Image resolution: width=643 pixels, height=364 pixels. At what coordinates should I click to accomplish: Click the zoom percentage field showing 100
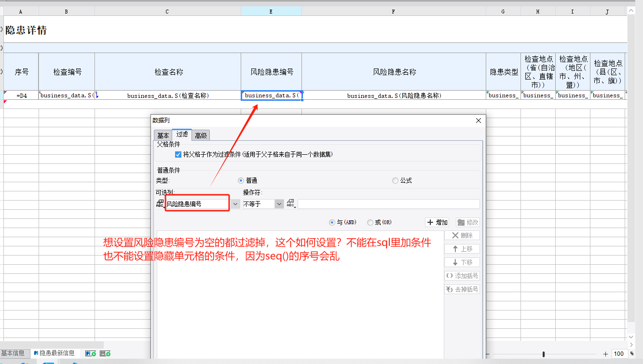[619, 354]
